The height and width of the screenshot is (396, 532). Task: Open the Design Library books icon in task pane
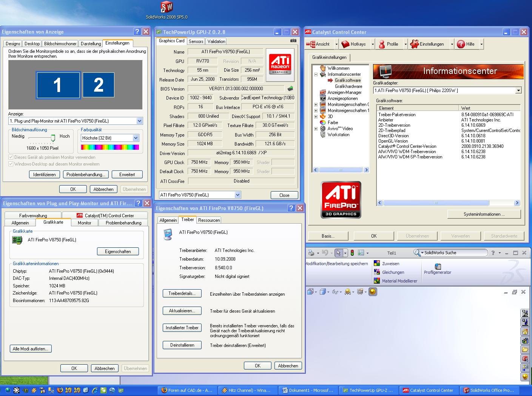pyautogui.click(x=525, y=341)
